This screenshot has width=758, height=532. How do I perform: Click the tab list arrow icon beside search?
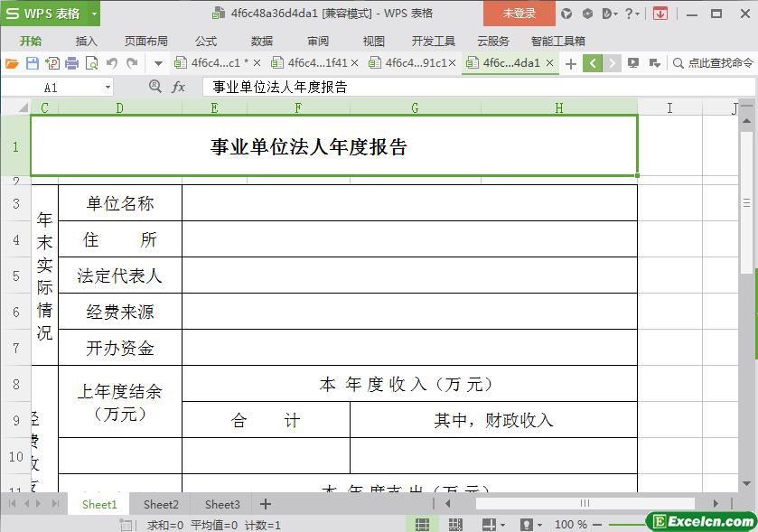[x=654, y=63]
